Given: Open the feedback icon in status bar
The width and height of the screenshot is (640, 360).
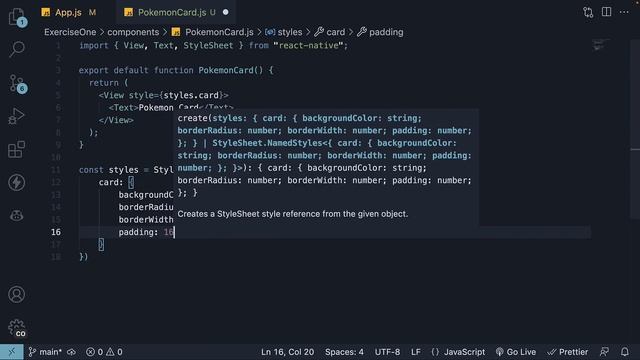Looking at the screenshot, I should (x=604, y=352).
